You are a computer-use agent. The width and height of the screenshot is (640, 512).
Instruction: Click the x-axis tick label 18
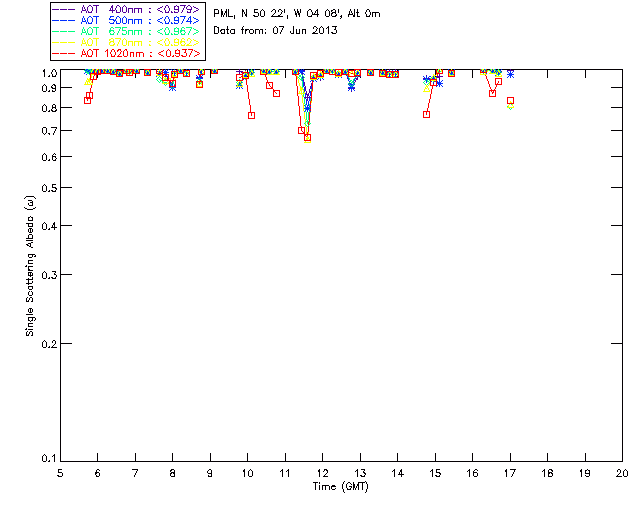(x=547, y=473)
